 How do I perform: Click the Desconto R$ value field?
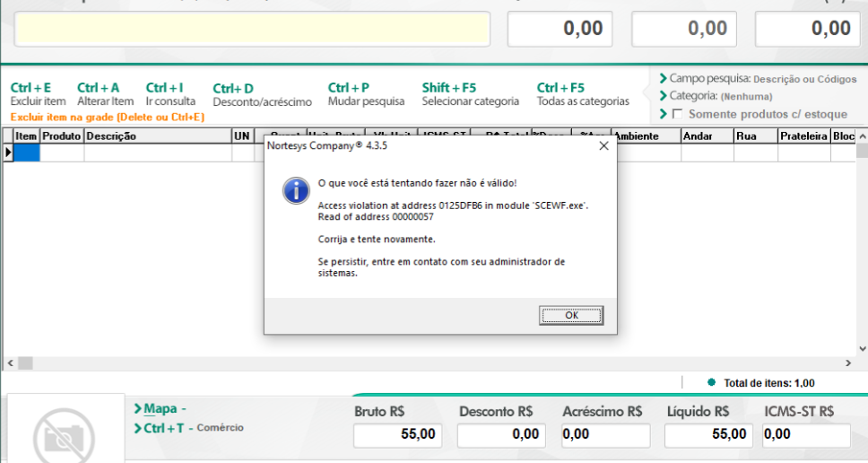point(500,435)
